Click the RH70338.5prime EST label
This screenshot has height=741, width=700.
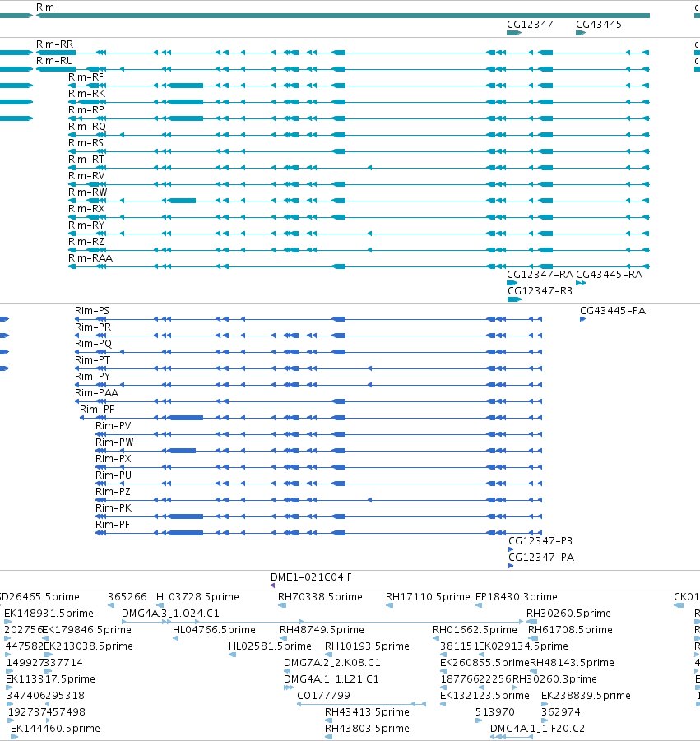click(320, 597)
